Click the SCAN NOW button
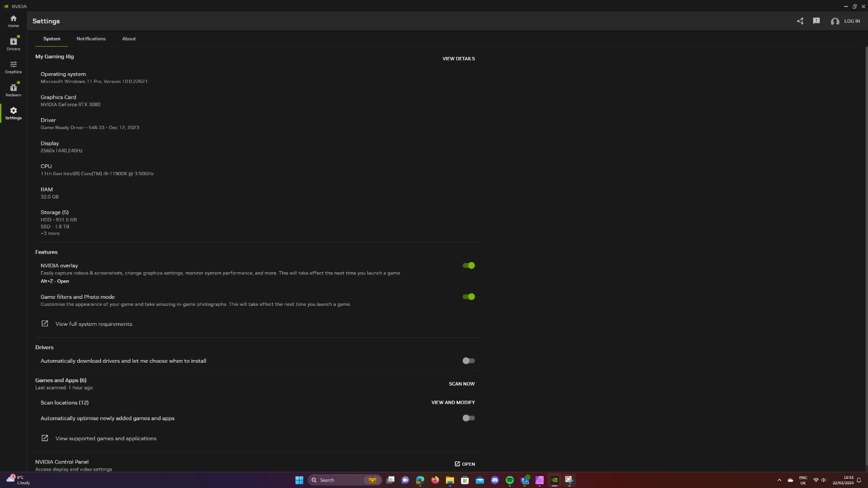Viewport: 868px width, 488px height. (x=462, y=384)
